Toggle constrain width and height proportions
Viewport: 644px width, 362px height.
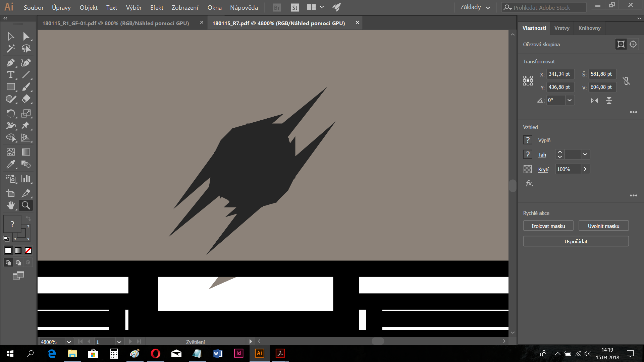click(x=626, y=81)
